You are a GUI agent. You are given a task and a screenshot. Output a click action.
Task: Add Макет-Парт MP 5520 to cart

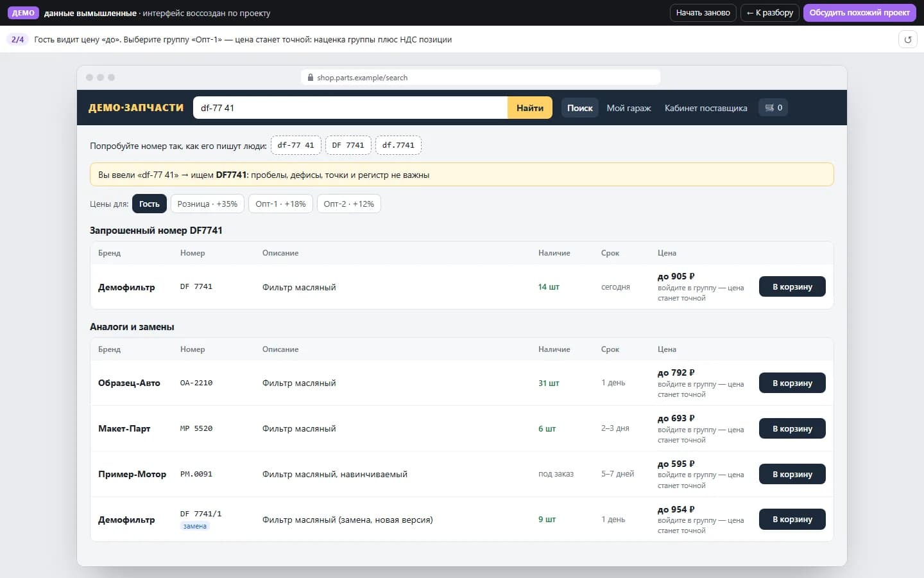point(792,429)
